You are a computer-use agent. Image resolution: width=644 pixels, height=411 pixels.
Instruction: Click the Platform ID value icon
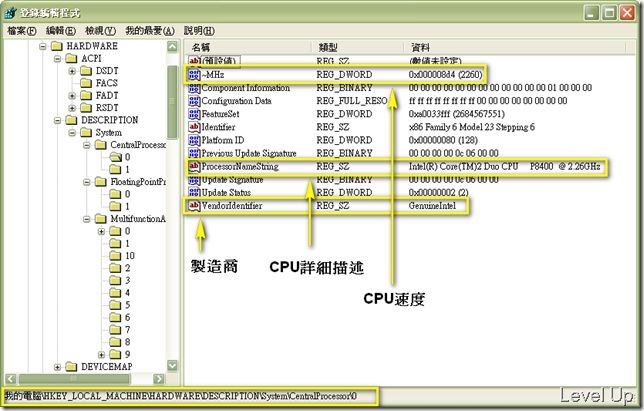click(194, 140)
